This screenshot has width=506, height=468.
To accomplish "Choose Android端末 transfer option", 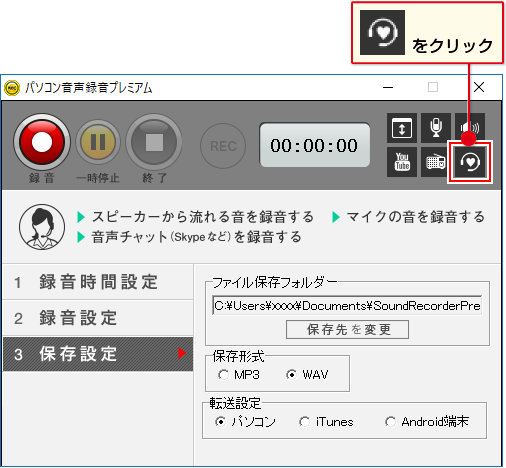I will tap(427, 422).
